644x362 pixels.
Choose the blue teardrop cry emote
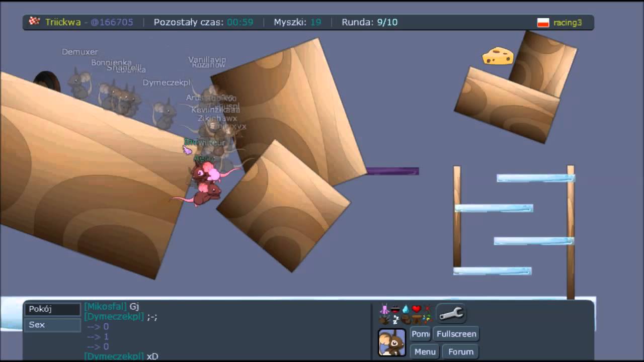point(406,309)
